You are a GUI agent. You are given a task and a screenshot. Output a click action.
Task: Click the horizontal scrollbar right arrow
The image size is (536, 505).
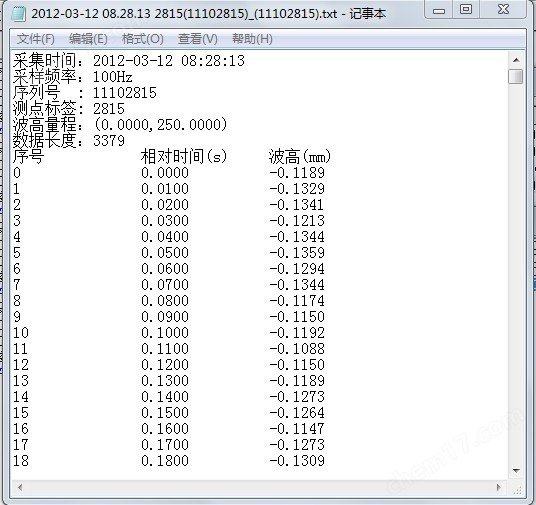click(x=499, y=487)
